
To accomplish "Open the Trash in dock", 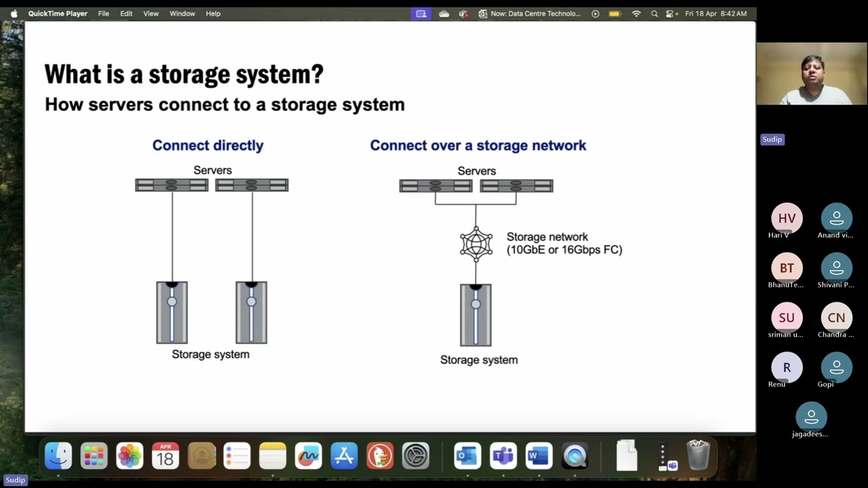I will coord(698,455).
